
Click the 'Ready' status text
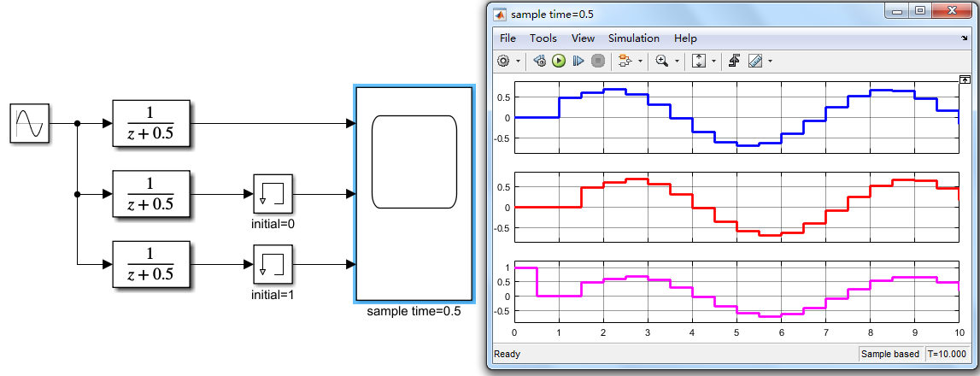(x=507, y=354)
